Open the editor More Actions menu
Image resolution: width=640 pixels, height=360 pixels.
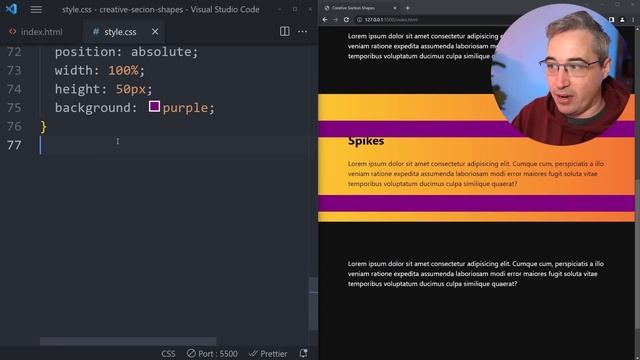click(x=302, y=31)
